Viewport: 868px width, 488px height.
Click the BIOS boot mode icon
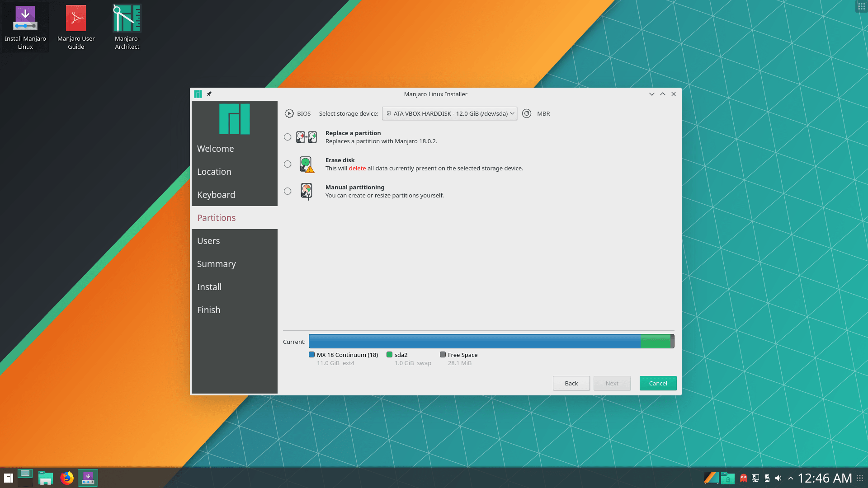pos(289,113)
